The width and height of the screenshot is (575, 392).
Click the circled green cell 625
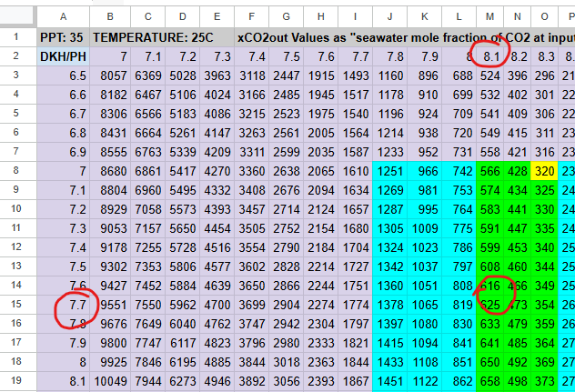491,305
